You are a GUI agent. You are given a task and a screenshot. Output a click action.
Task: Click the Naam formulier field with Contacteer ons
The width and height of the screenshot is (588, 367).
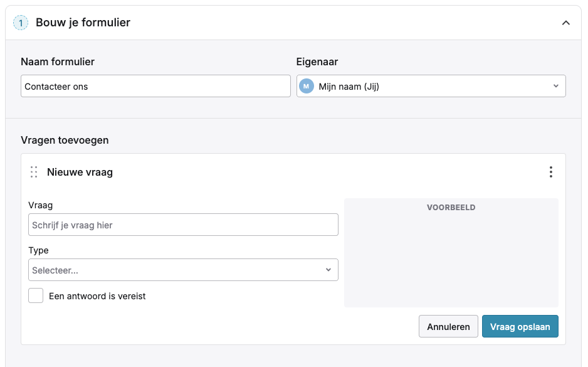pos(155,86)
